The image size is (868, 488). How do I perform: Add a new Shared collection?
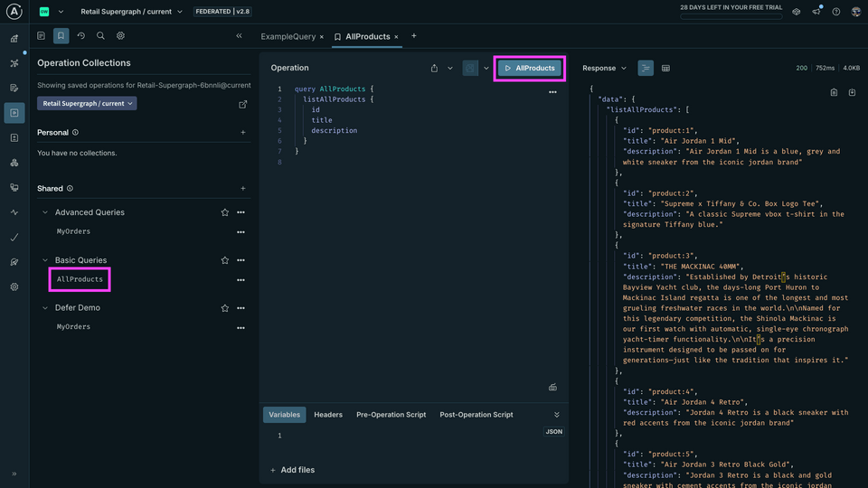point(243,189)
